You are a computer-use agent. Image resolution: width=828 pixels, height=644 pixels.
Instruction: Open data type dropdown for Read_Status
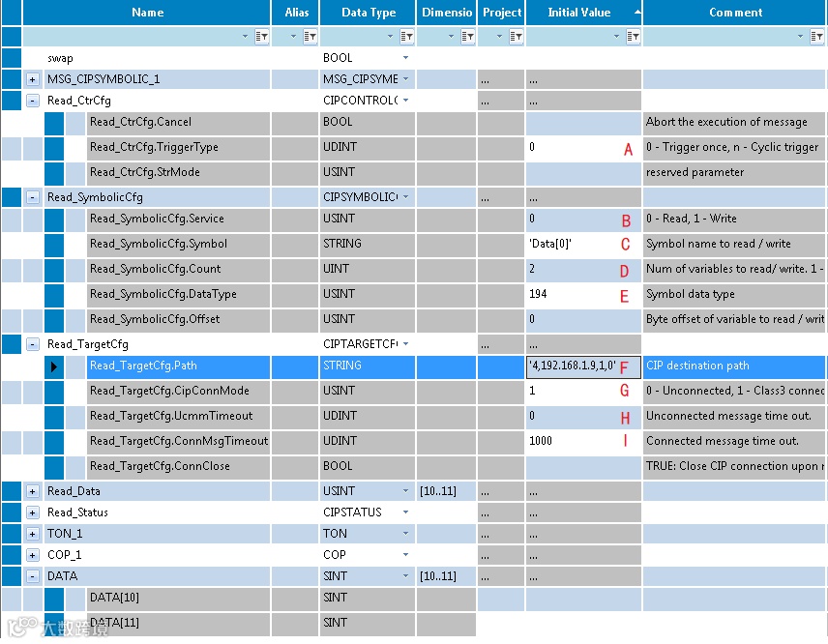point(405,512)
